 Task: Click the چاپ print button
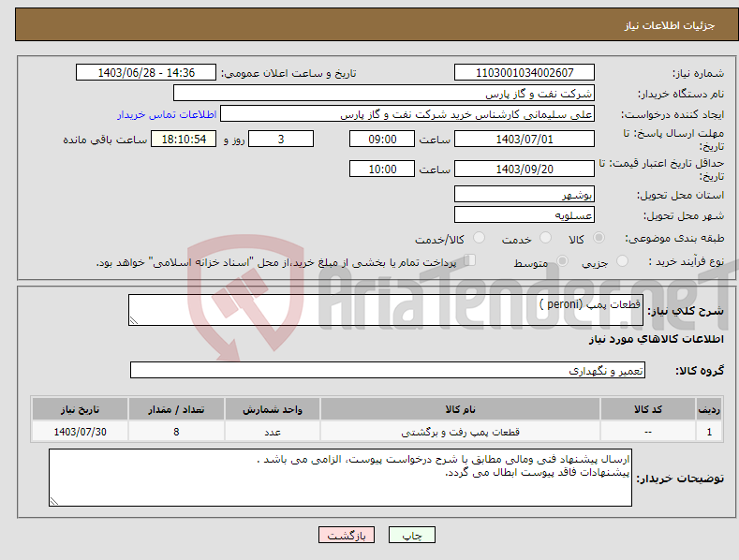point(412,535)
